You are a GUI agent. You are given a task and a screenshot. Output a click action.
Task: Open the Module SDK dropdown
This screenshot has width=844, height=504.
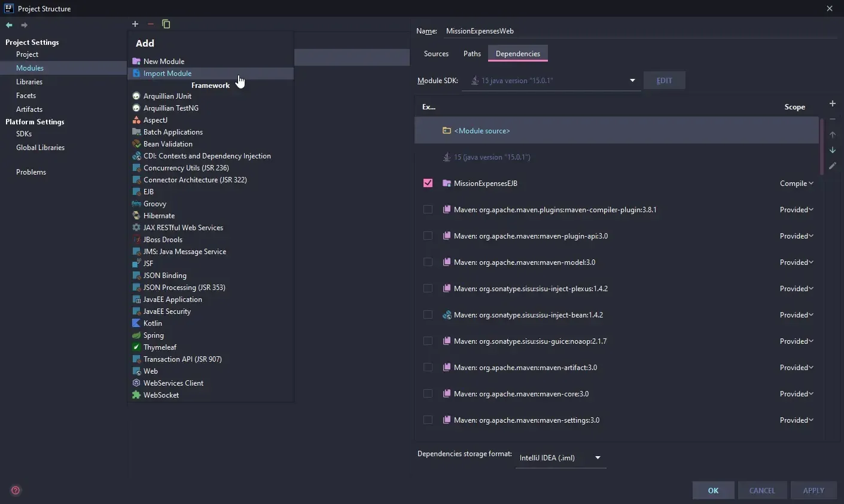click(632, 81)
